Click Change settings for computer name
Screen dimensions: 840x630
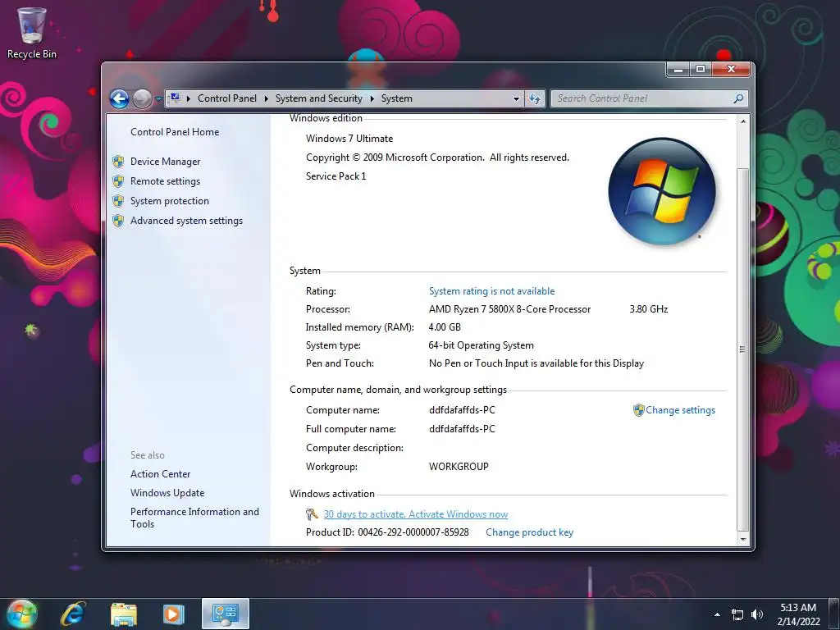[680, 410]
